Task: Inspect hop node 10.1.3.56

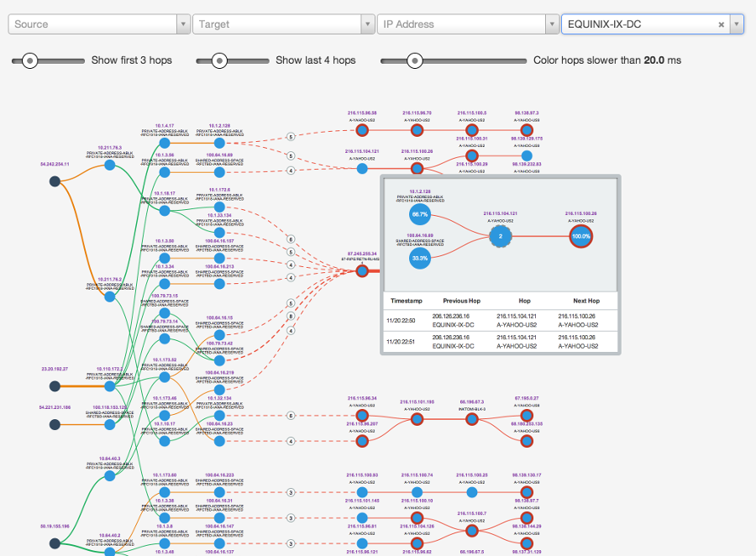Action: 165,172
